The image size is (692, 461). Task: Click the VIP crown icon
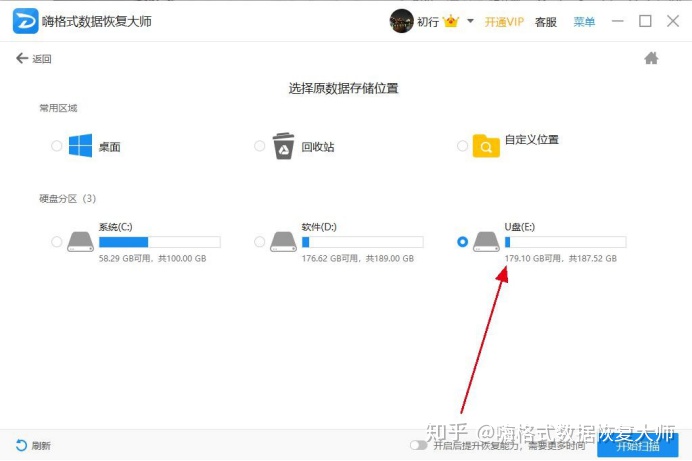point(451,21)
